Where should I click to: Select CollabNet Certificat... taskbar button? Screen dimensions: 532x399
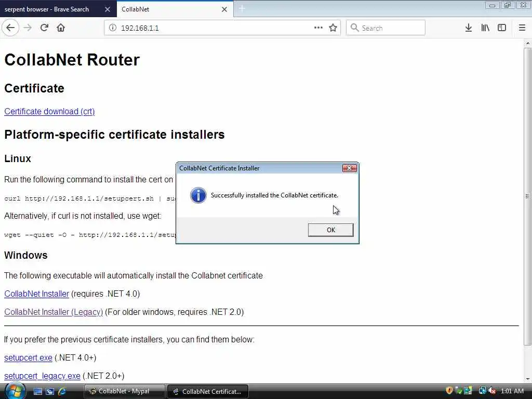tap(208, 391)
